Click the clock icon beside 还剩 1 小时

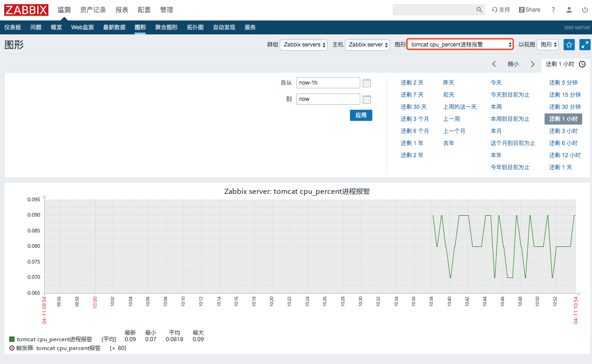click(x=582, y=64)
